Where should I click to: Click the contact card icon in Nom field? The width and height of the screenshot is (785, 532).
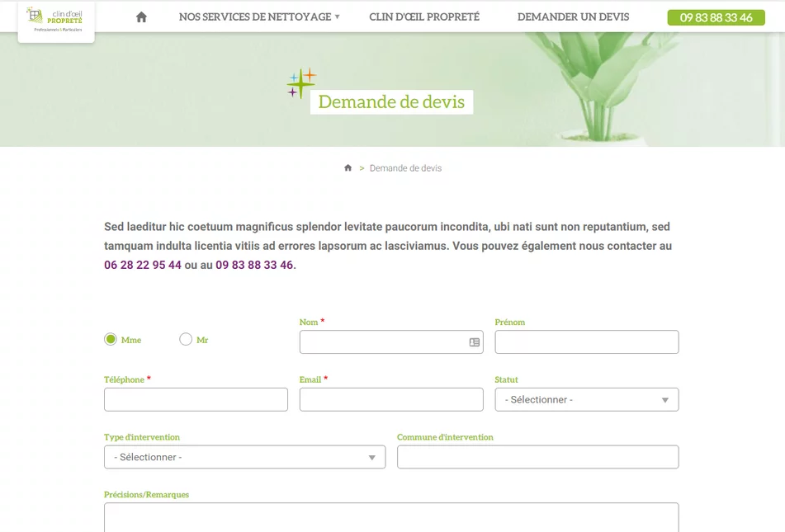coord(475,342)
